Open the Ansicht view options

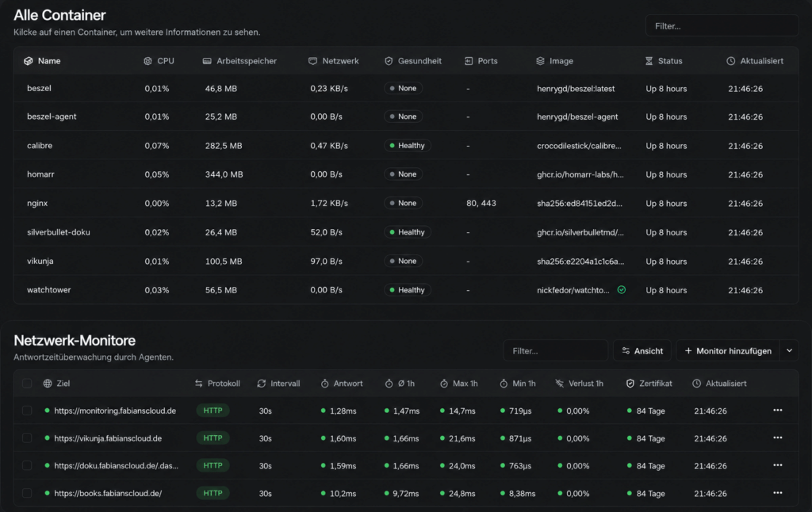point(642,351)
